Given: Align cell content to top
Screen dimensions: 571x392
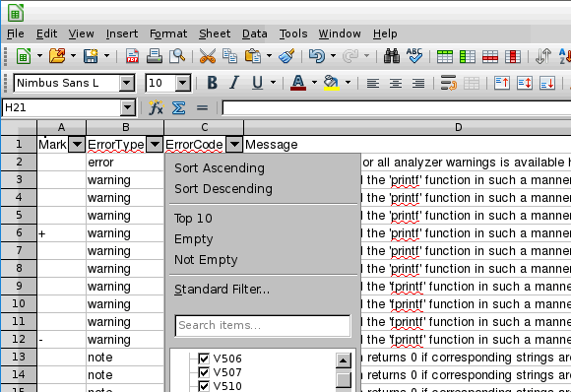Looking at the screenshot, I should 502,83.
